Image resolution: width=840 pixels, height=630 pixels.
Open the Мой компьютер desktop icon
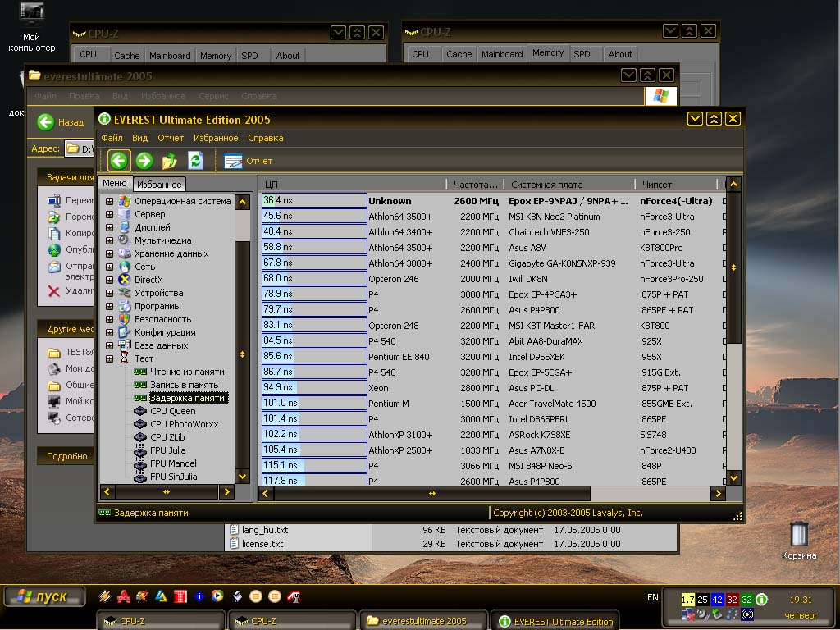point(31,28)
